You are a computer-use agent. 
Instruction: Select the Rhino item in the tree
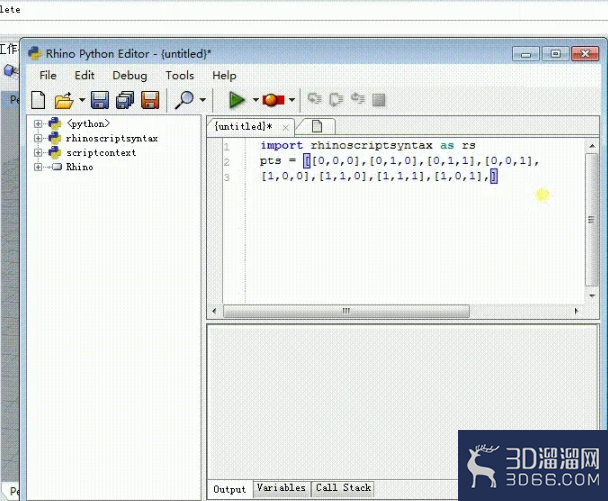(x=79, y=167)
